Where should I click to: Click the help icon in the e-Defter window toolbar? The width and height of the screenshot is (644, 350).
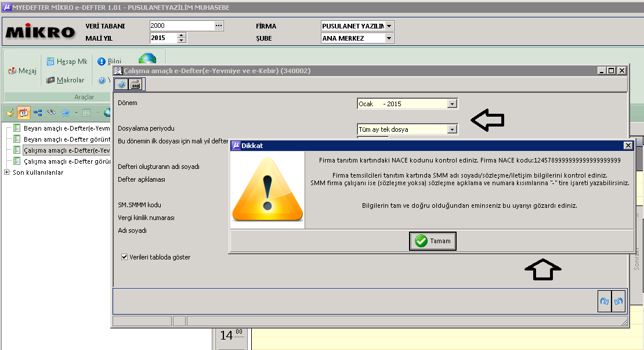click(121, 84)
